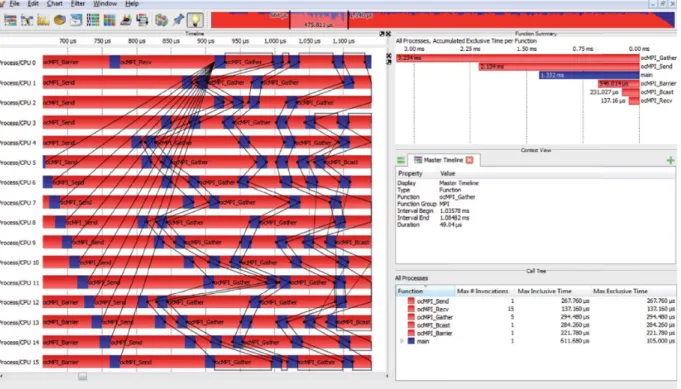Open the Window menu
Image resolution: width=681 pixels, height=389 pixels.
(x=105, y=3)
